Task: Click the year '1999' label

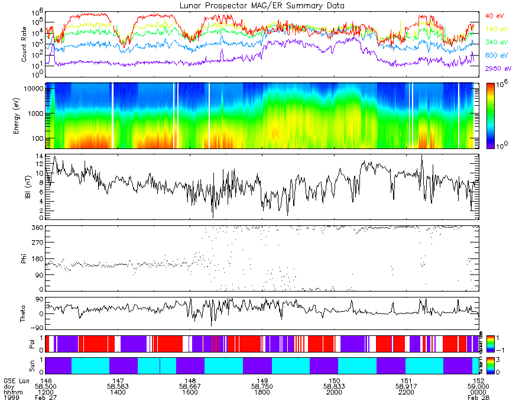Action: (x=11, y=397)
